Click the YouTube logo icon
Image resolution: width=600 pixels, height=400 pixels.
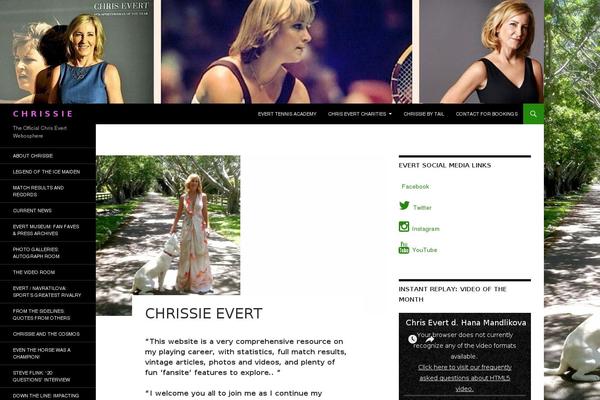point(404,248)
